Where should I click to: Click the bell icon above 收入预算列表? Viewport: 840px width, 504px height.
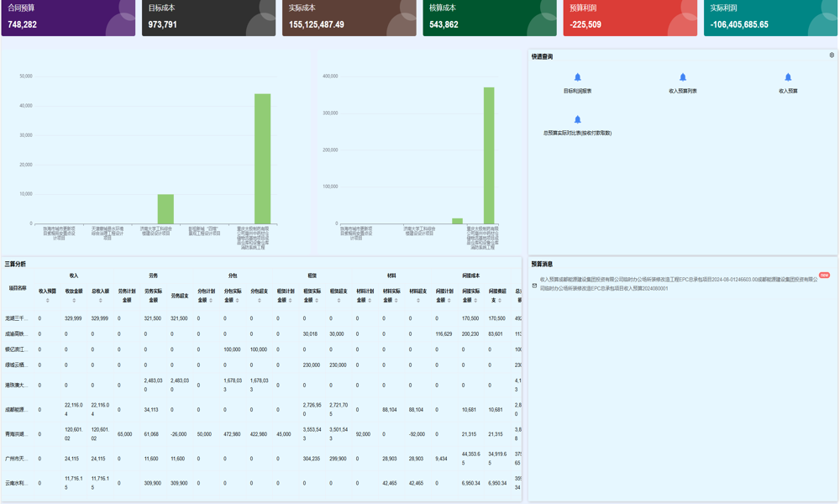(x=682, y=77)
